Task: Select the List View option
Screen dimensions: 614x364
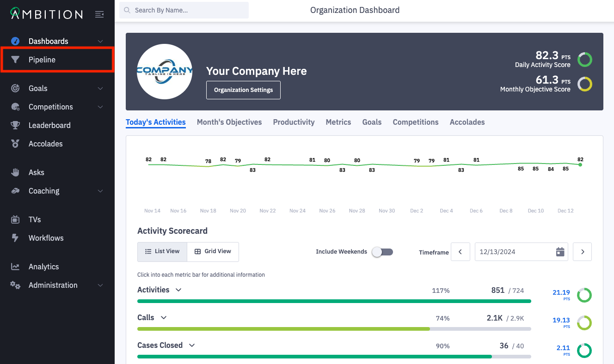Action: [x=162, y=251]
